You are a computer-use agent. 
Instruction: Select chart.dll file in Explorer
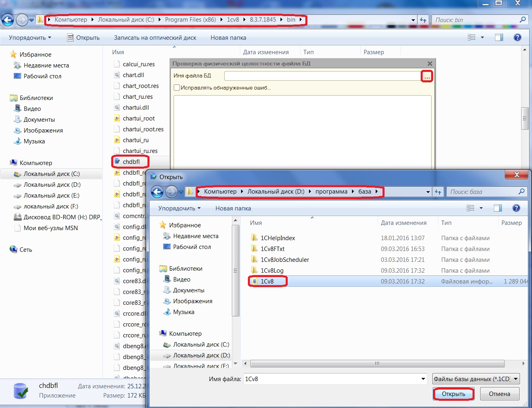coord(133,75)
